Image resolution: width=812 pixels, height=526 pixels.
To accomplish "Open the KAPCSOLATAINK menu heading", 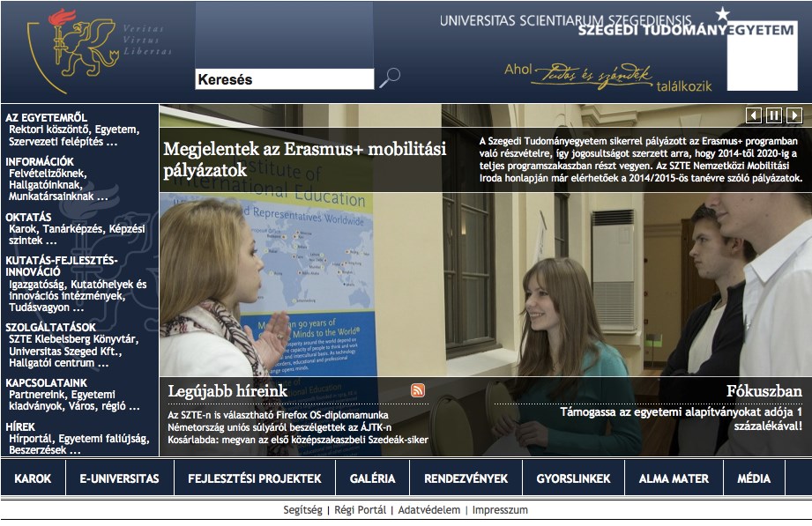I will 46,383.
